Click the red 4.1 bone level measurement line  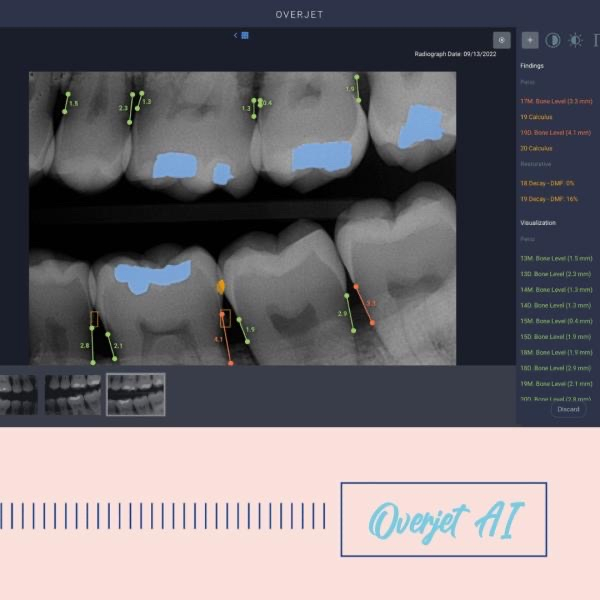click(x=226, y=338)
